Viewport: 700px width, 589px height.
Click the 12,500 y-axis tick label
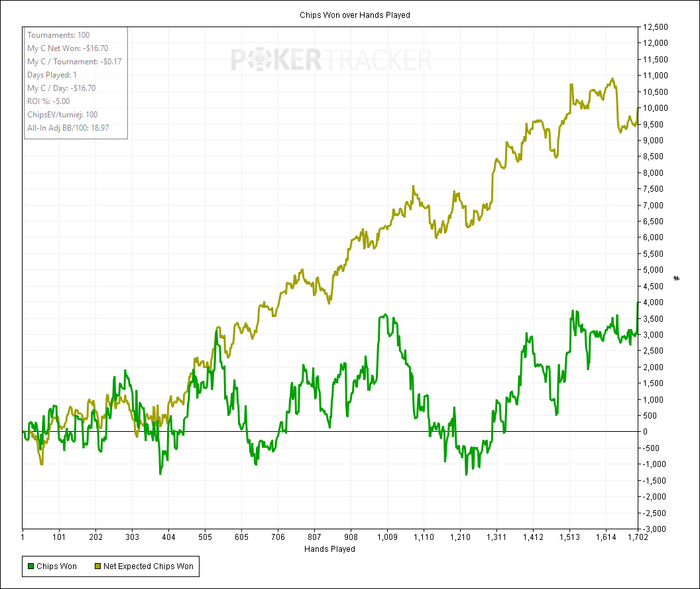point(655,27)
